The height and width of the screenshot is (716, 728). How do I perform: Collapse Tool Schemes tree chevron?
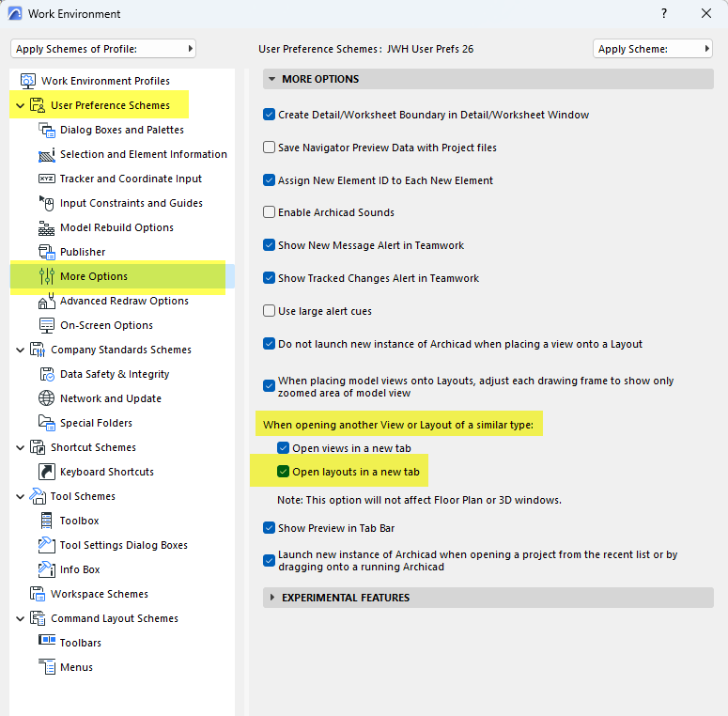point(21,496)
